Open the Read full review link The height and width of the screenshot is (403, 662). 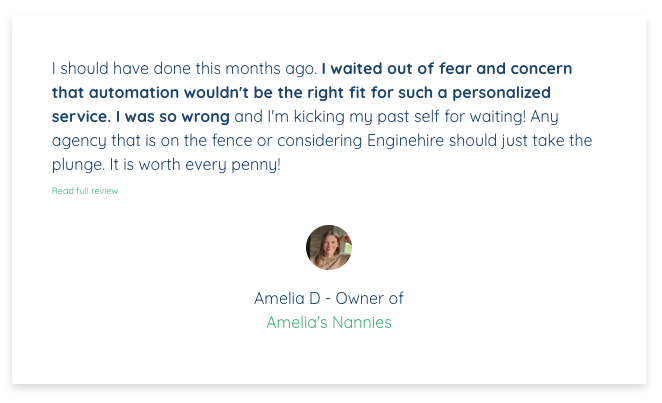tap(85, 191)
